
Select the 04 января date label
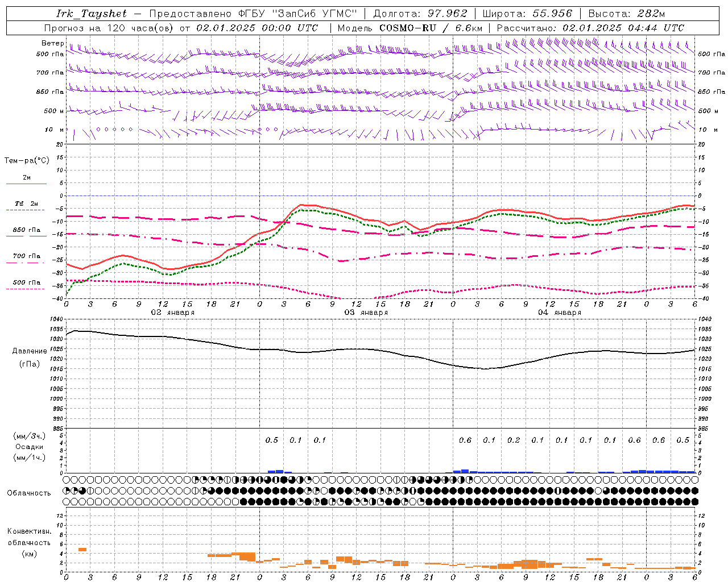coord(559,312)
